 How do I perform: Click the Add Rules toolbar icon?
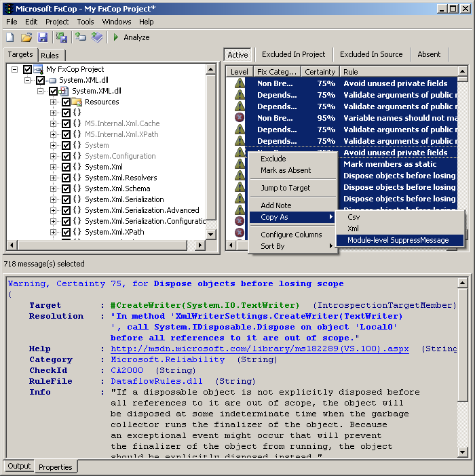(97, 37)
